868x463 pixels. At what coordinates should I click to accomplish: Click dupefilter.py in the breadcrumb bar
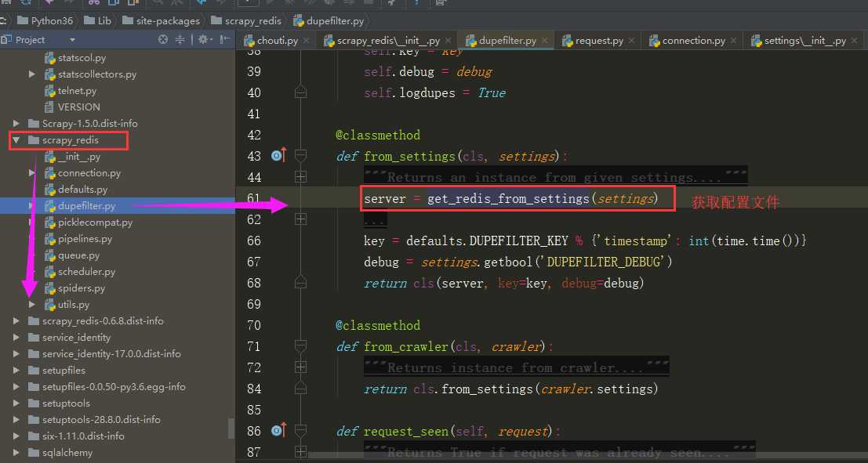coord(329,21)
